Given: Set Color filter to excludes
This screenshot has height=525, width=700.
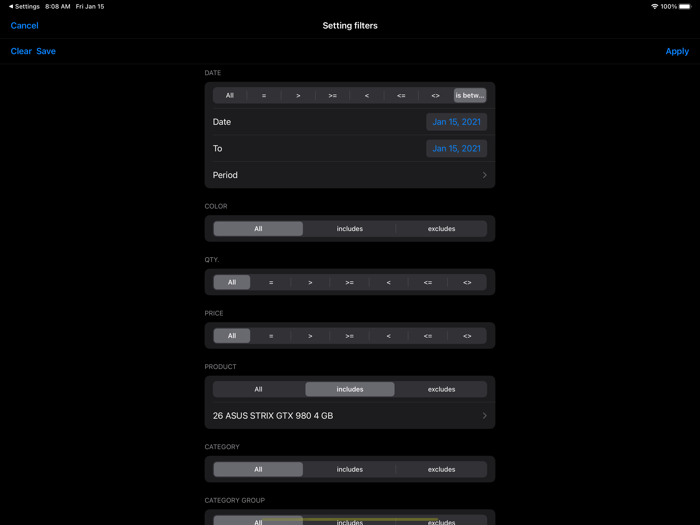Looking at the screenshot, I should tap(441, 229).
